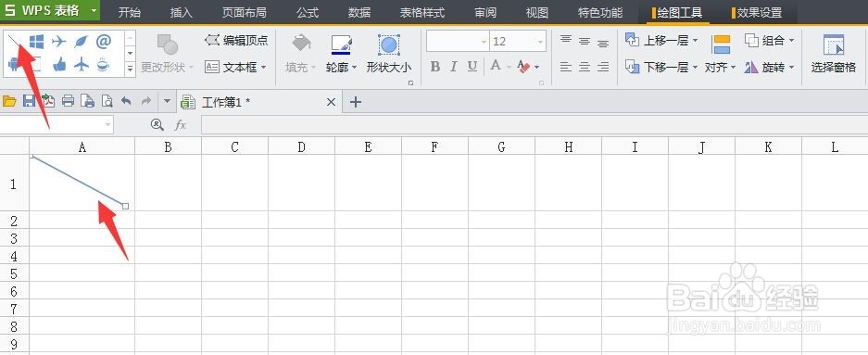The height and width of the screenshot is (355, 868).
Task: Select the @ symbol shape
Action: (104, 41)
